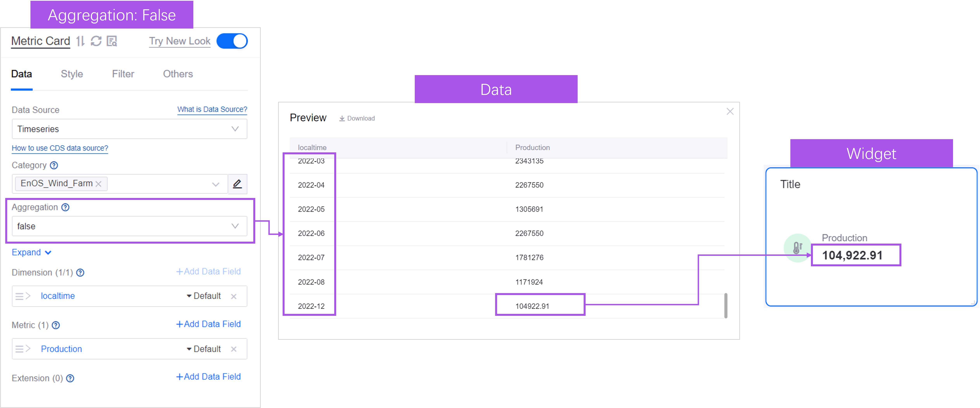The width and height of the screenshot is (980, 408).
Task: Click the swap arrows icon beside Metric Card
Action: coord(80,41)
